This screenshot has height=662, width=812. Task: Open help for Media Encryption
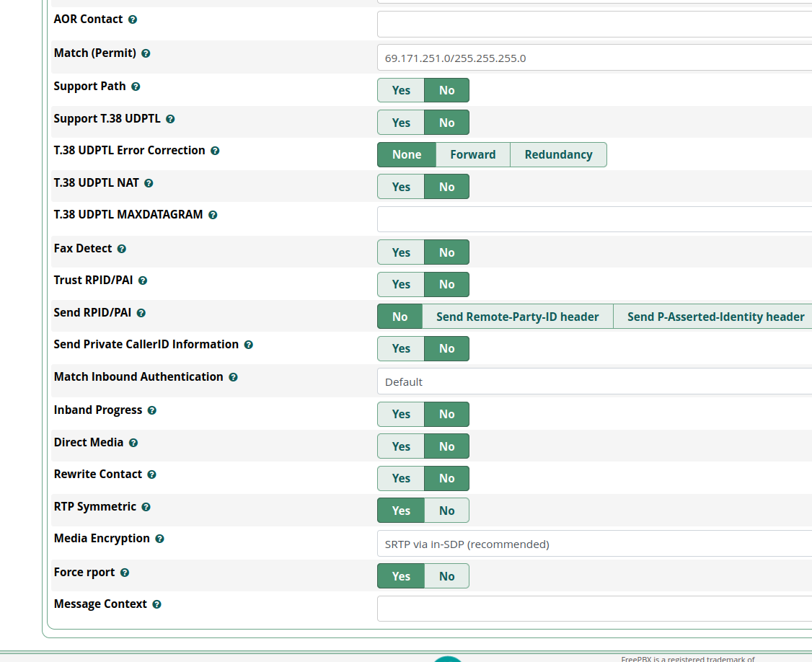coord(159,539)
